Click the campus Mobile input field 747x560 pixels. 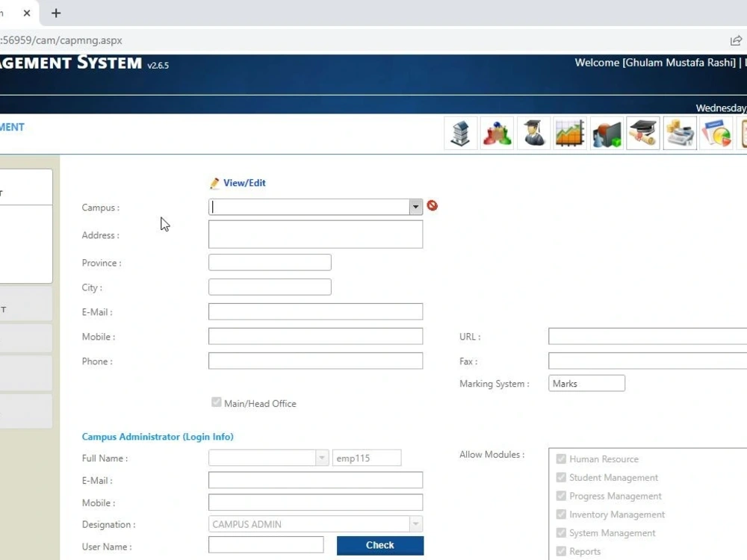tap(315, 336)
